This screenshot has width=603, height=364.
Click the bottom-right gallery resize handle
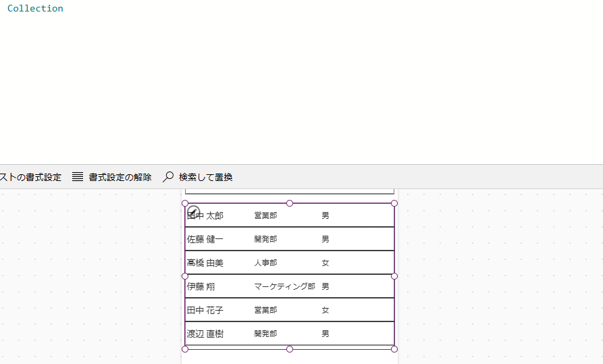[394, 349]
